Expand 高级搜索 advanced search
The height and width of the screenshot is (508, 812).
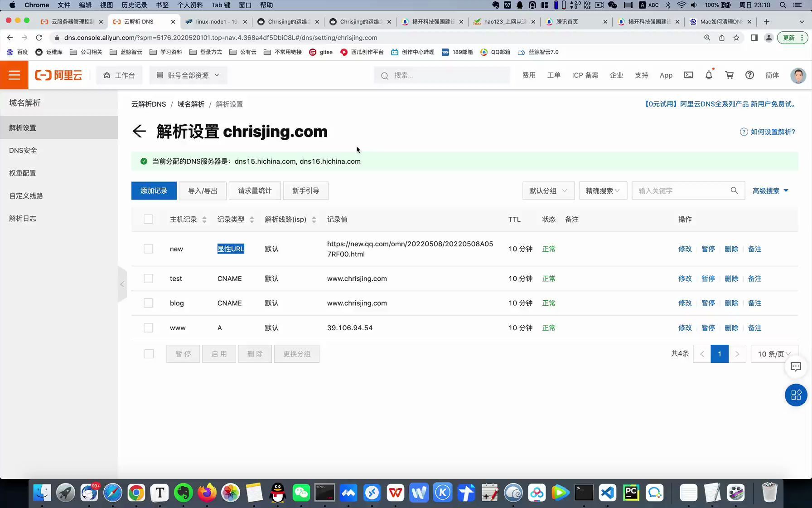[x=770, y=190]
